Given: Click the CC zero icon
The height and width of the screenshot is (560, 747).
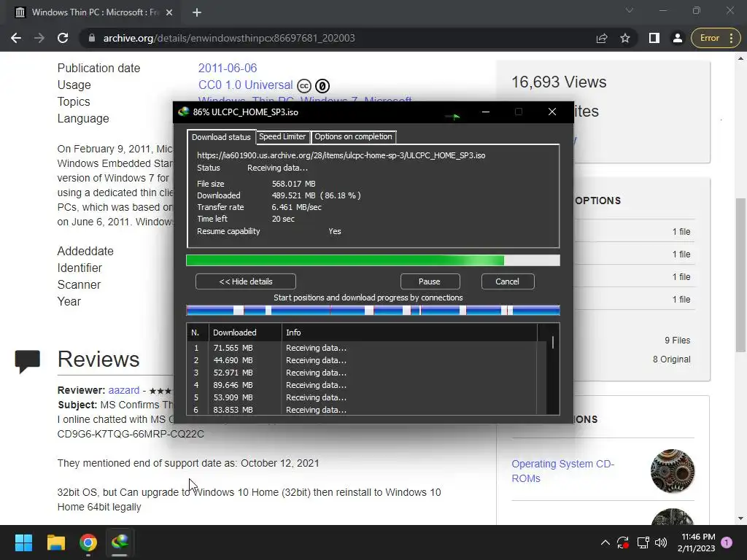Looking at the screenshot, I should pyautogui.click(x=322, y=86).
